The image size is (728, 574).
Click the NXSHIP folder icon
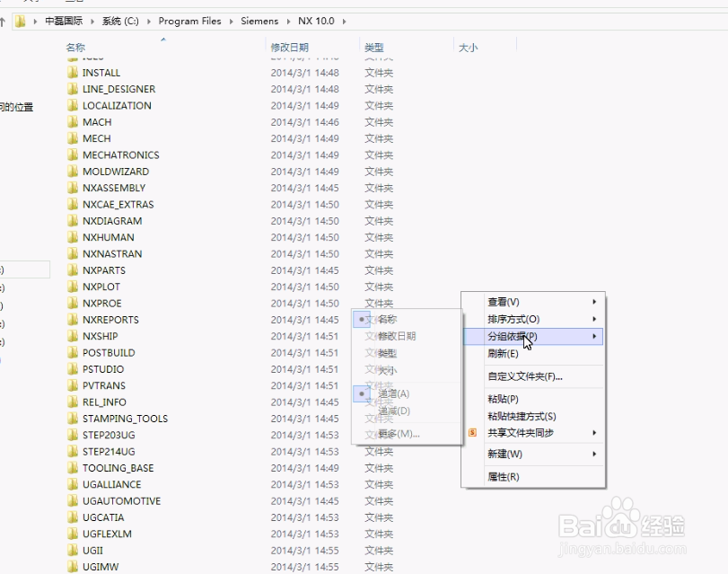tap(73, 336)
